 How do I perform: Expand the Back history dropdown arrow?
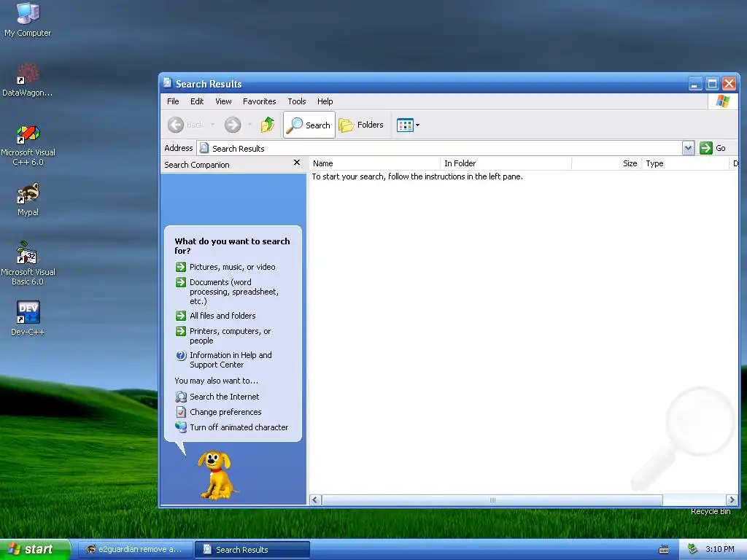point(212,125)
